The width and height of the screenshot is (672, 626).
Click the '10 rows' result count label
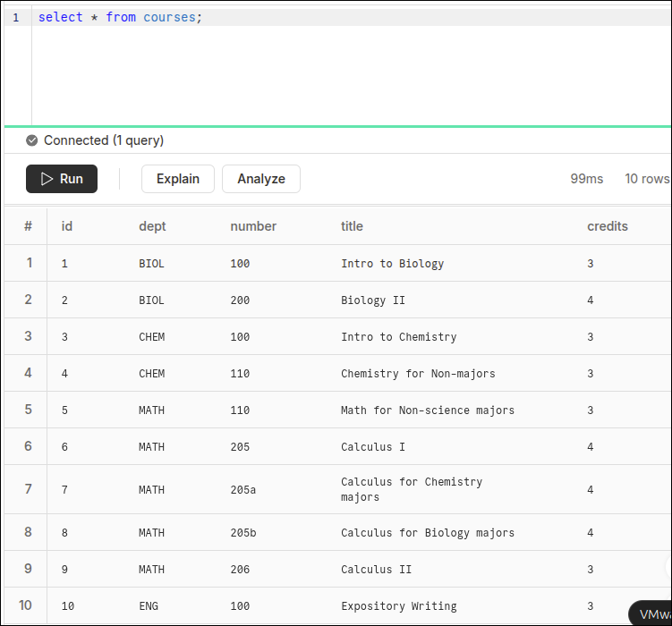646,179
